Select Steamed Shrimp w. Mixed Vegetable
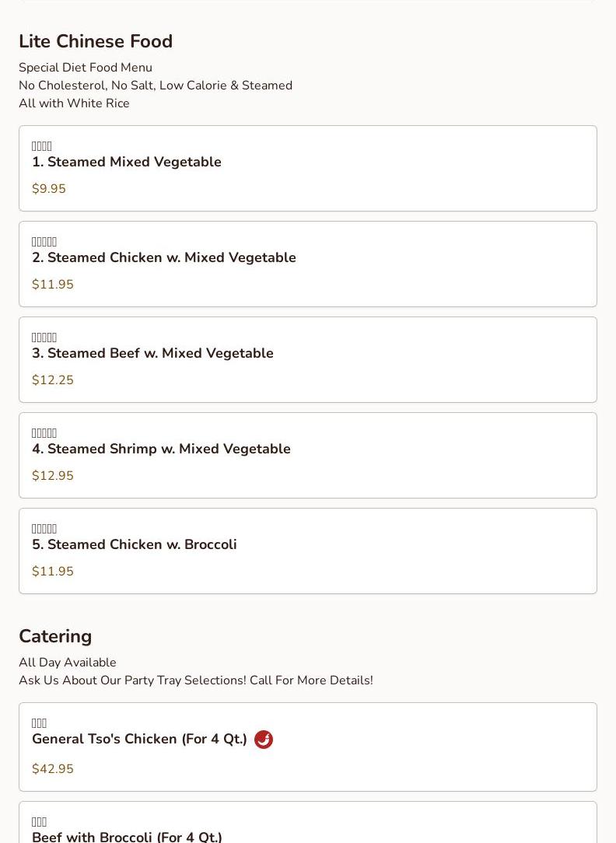 [161, 449]
